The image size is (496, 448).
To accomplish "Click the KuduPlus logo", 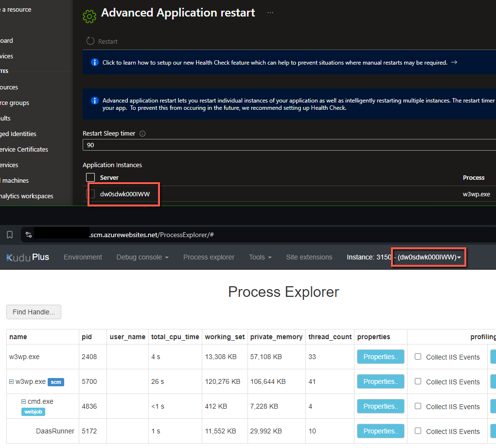I will coord(28,257).
